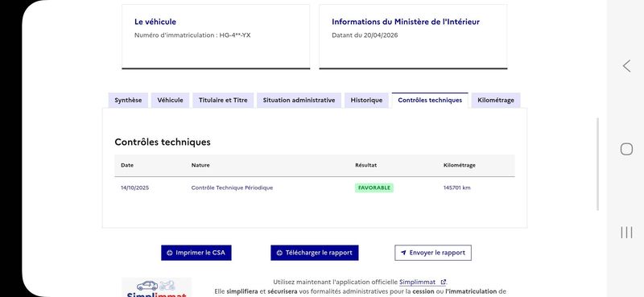The image size is (644, 297).
Task: Click the page vertical scrollbar
Action: pos(597,164)
